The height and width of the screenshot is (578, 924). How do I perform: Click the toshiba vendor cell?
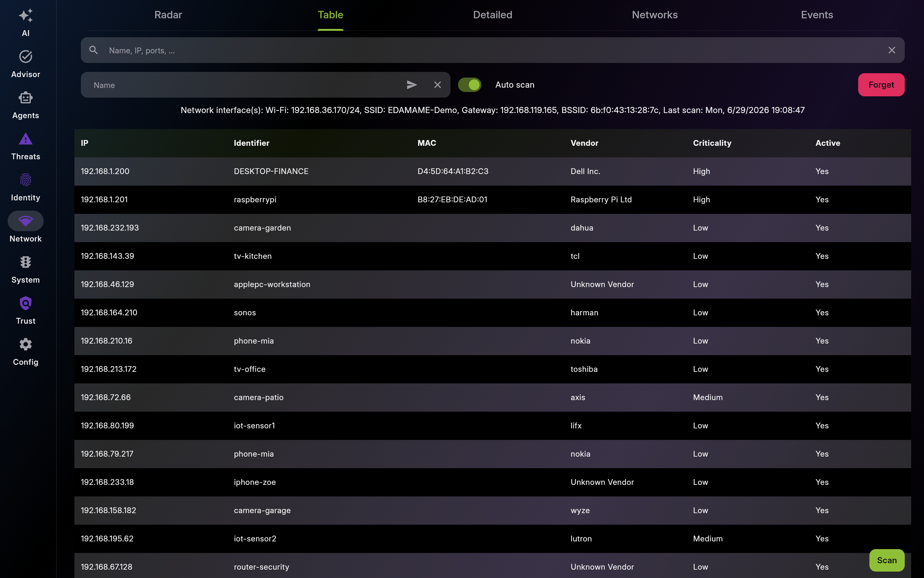pyautogui.click(x=584, y=369)
